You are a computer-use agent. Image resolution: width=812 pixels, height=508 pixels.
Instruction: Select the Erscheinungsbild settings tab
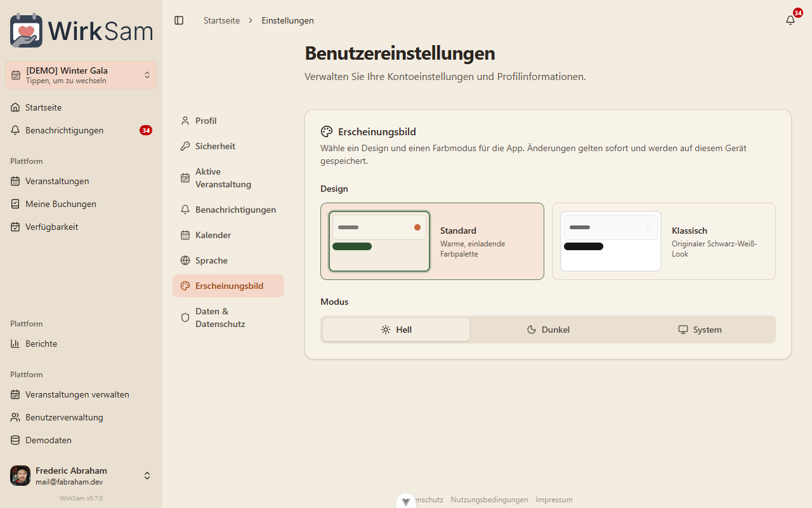coord(228,286)
